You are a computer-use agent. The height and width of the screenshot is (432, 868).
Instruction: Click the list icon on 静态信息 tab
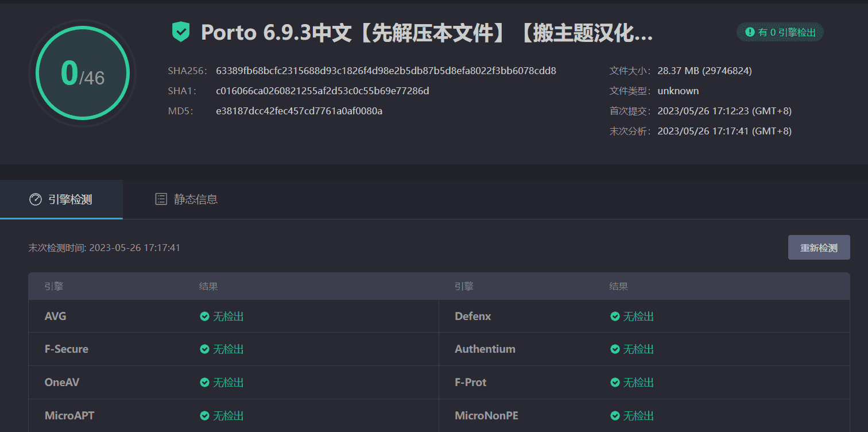tap(161, 199)
